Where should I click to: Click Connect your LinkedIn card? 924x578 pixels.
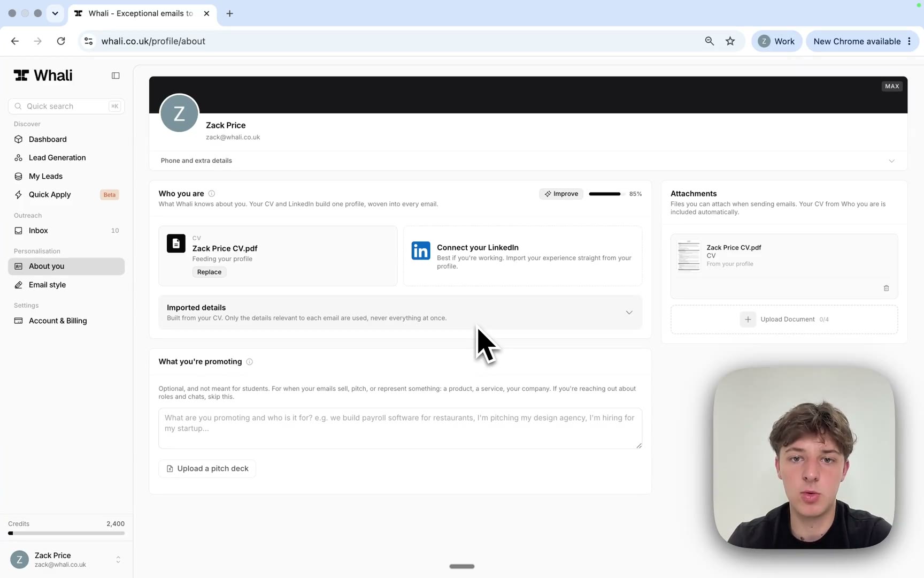[522, 256]
